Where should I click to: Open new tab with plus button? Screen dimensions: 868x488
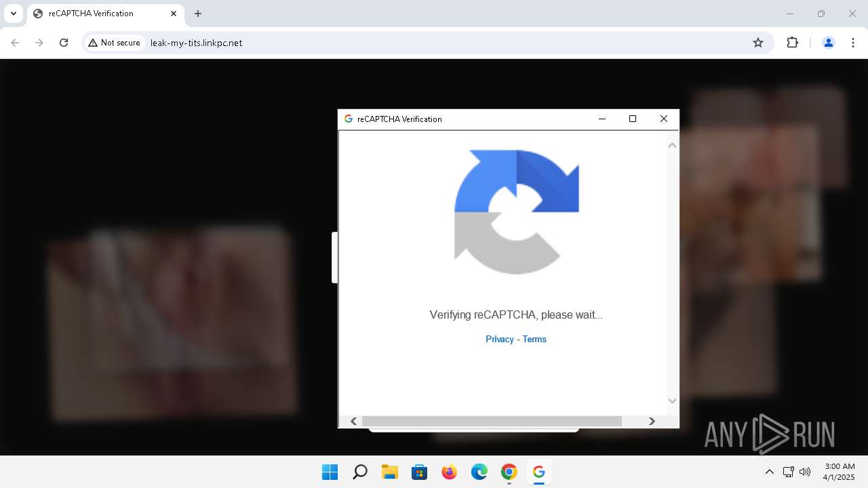point(198,14)
